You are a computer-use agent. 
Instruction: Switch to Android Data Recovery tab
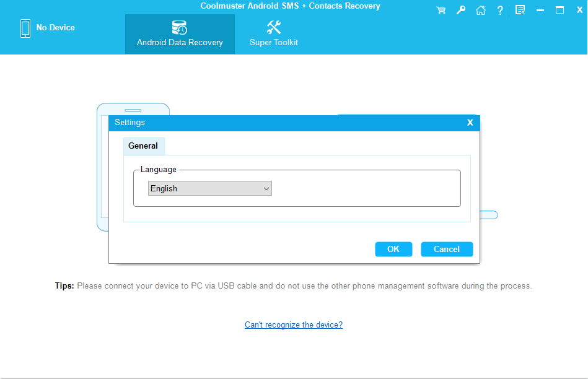click(x=180, y=34)
